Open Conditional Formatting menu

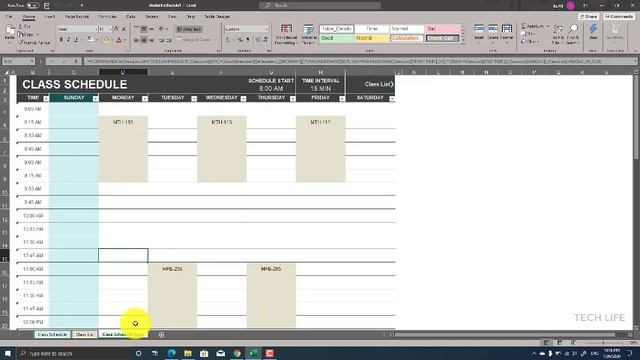point(286,34)
